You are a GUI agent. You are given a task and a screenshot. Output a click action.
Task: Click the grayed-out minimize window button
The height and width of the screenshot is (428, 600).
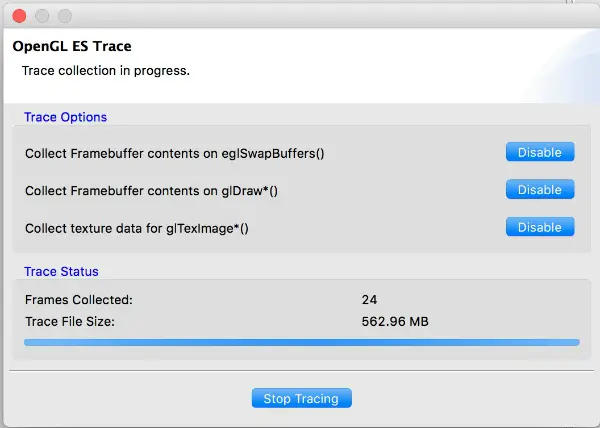(x=42, y=16)
